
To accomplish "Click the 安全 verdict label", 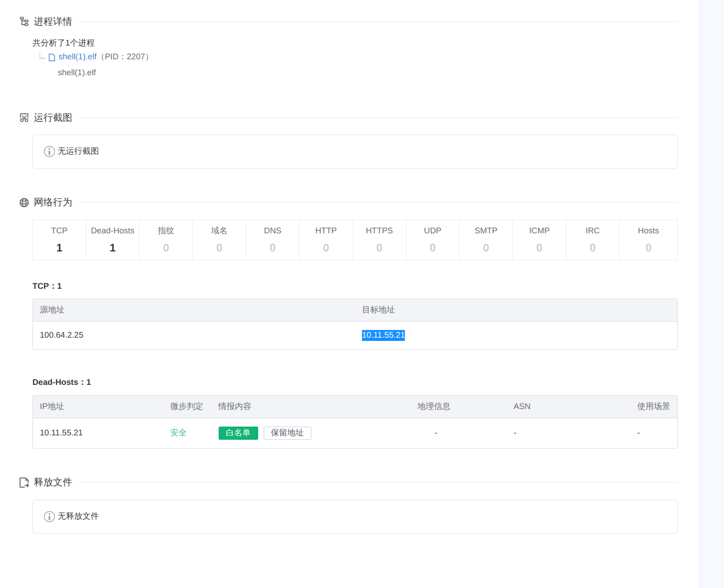I will point(178,433).
